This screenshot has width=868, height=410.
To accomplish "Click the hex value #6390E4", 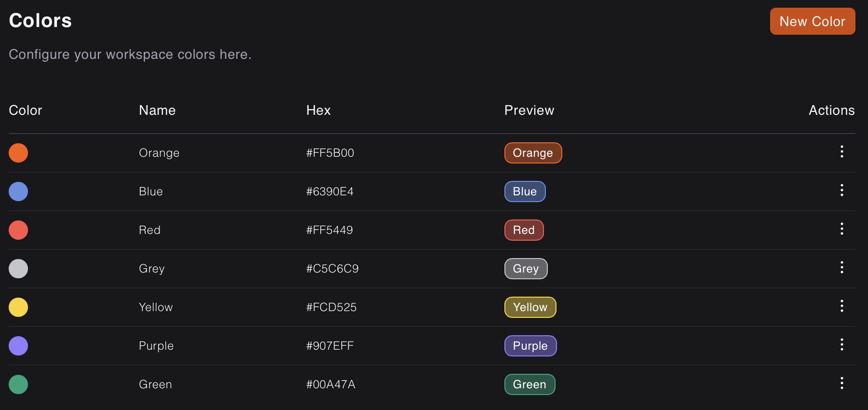I will [x=330, y=191].
